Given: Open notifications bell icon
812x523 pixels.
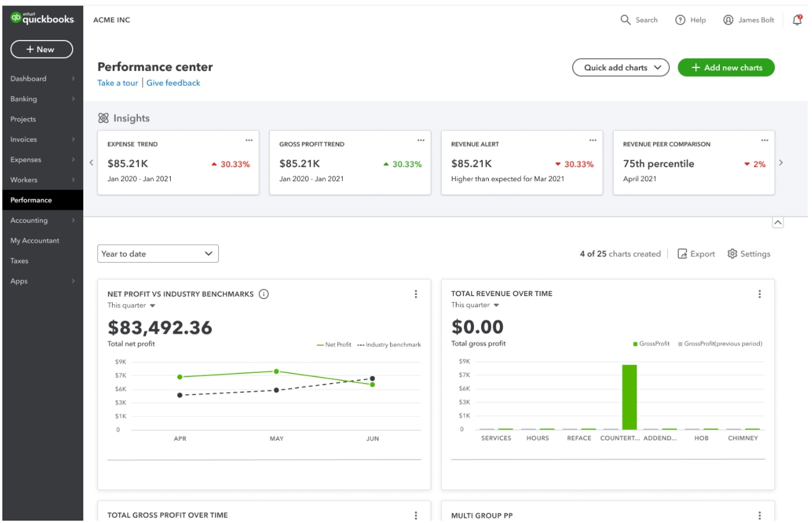Looking at the screenshot, I should 797,20.
